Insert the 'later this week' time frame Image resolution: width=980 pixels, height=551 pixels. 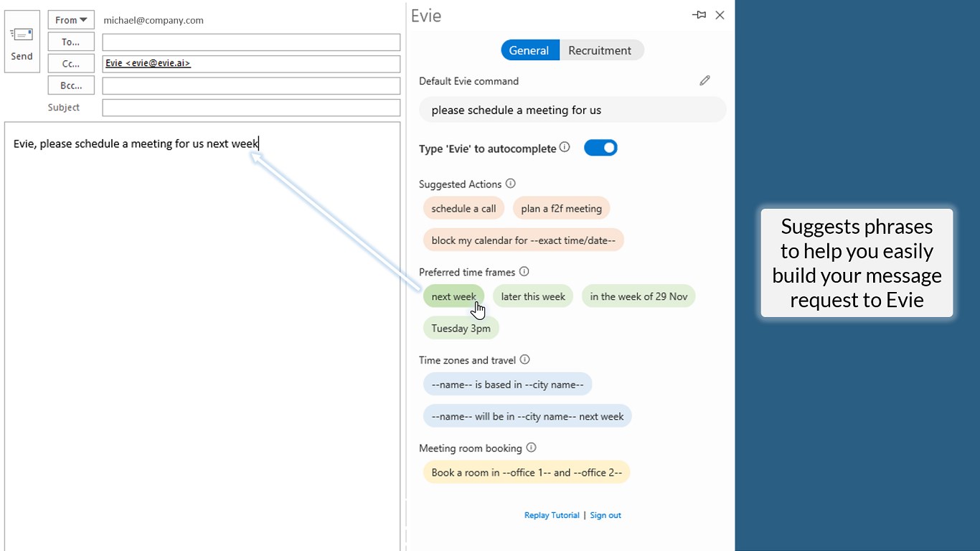[533, 296]
